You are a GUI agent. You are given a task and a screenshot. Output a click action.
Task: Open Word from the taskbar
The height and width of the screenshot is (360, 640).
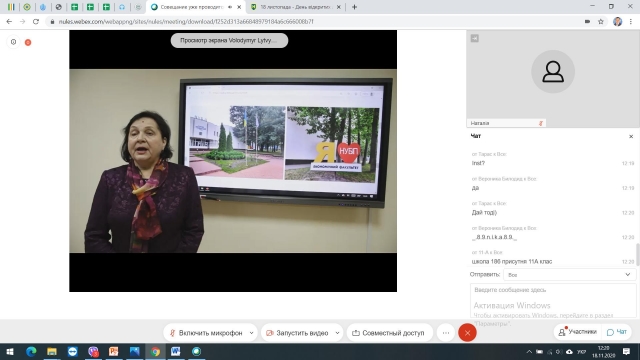(x=176, y=351)
